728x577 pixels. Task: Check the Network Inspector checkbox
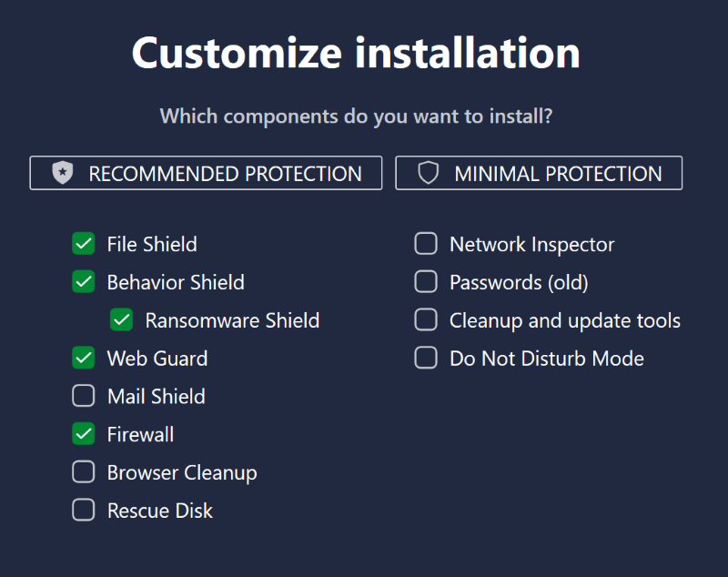[x=426, y=244]
